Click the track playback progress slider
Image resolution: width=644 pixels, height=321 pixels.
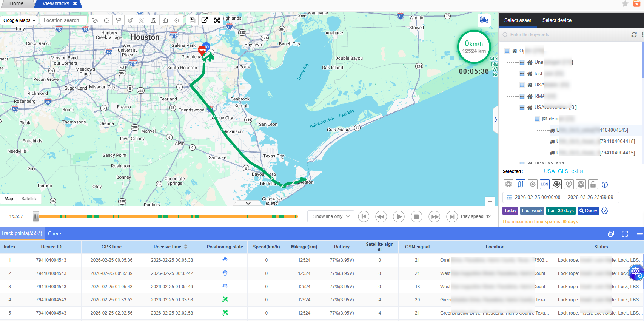point(166,216)
